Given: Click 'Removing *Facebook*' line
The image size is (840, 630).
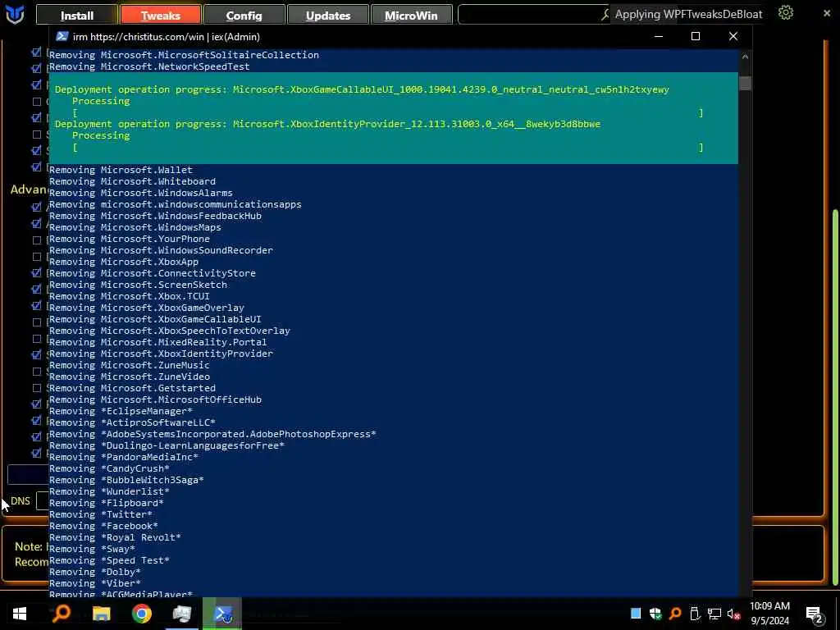Looking at the screenshot, I should point(103,526).
